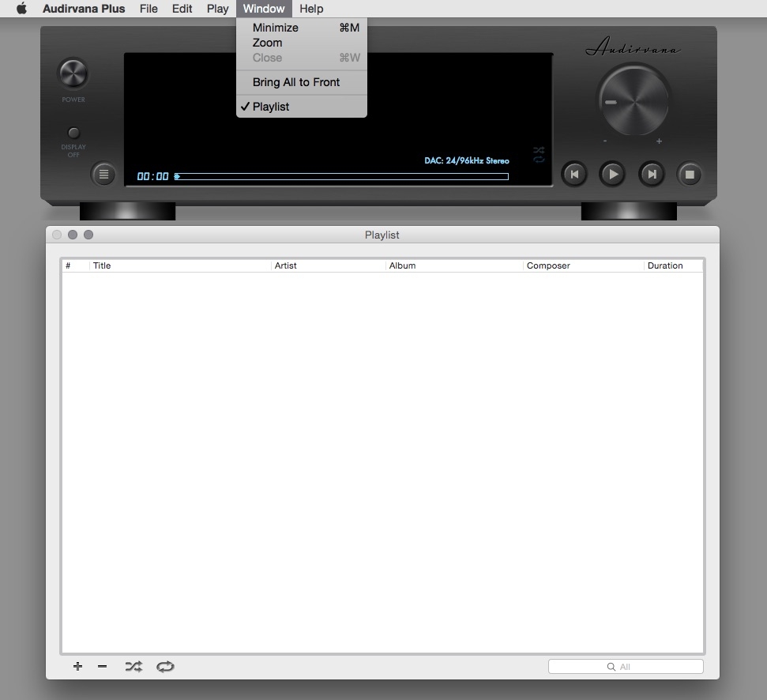Click the Power knob on the player

(x=73, y=73)
